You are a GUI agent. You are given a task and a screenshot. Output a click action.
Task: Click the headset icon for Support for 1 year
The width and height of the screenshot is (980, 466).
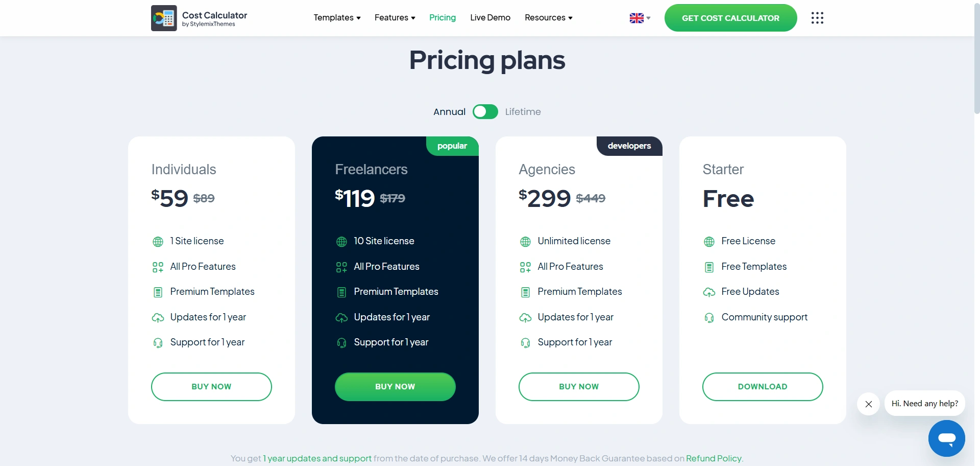(x=158, y=343)
